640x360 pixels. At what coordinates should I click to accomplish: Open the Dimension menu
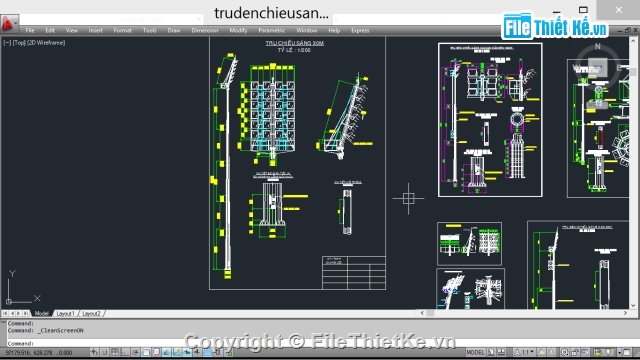[205, 30]
